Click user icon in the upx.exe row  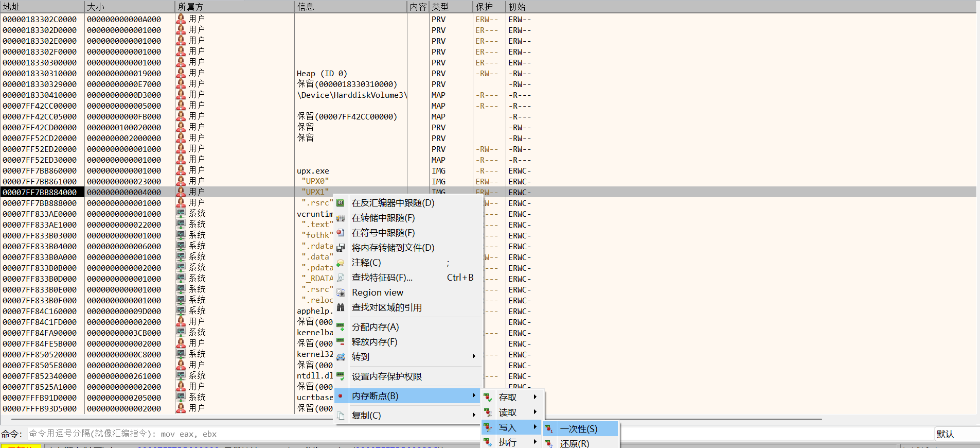[181, 170]
